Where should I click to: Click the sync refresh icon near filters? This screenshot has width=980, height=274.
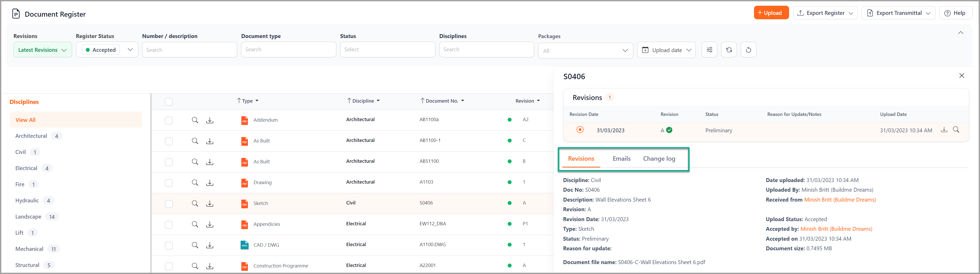tap(728, 49)
